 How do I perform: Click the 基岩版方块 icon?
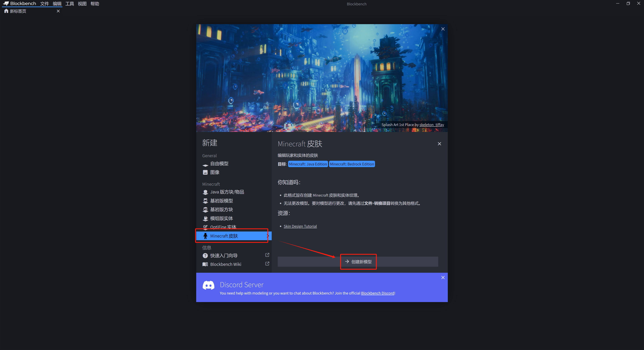click(205, 210)
